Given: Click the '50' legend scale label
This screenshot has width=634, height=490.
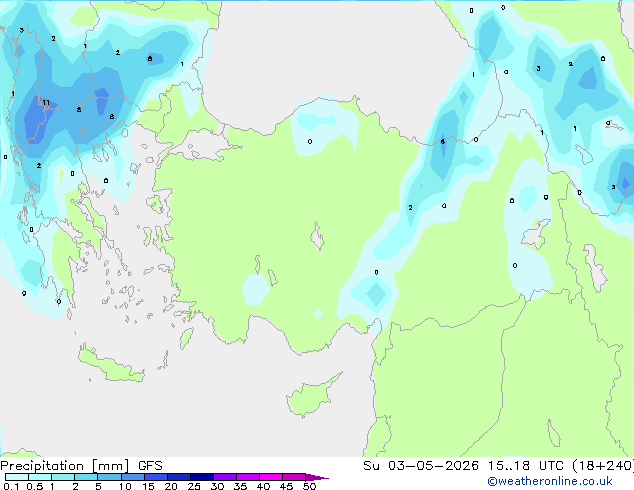Looking at the screenshot, I should point(309,486).
